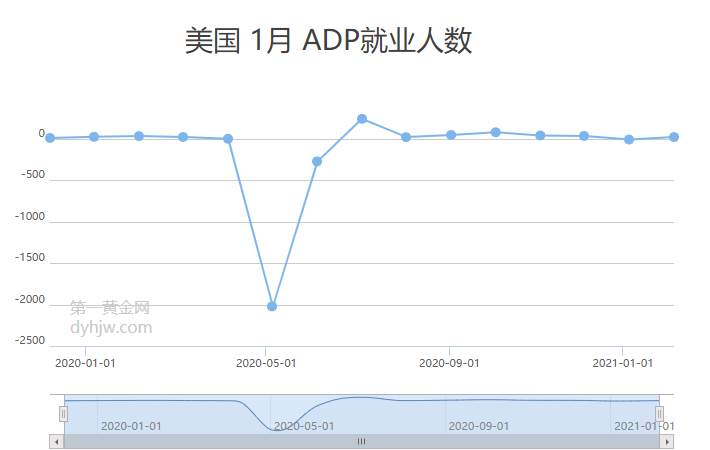Click x-axis label 2020-09-01 on main chart
This screenshot has width=710, height=450.
[449, 363]
